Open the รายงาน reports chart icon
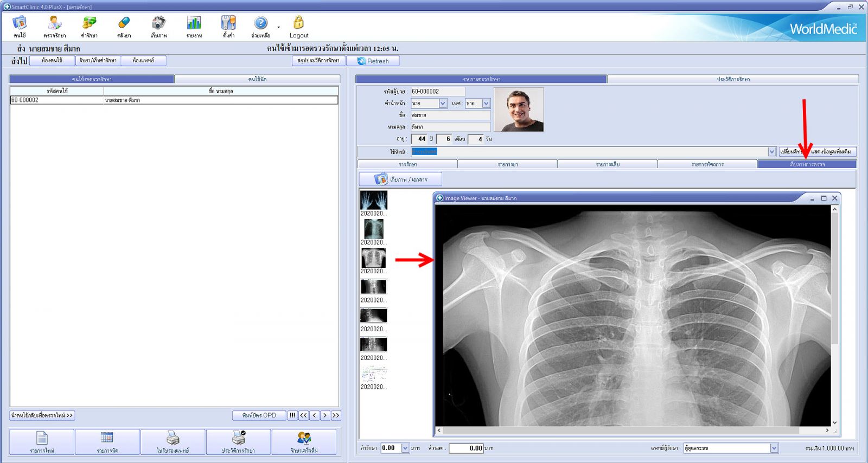 (x=194, y=27)
